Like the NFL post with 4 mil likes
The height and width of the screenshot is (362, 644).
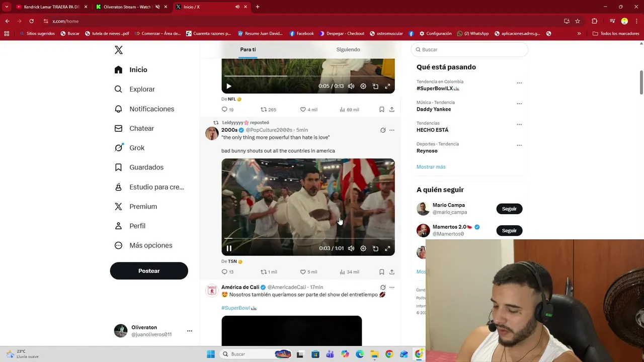point(308,110)
